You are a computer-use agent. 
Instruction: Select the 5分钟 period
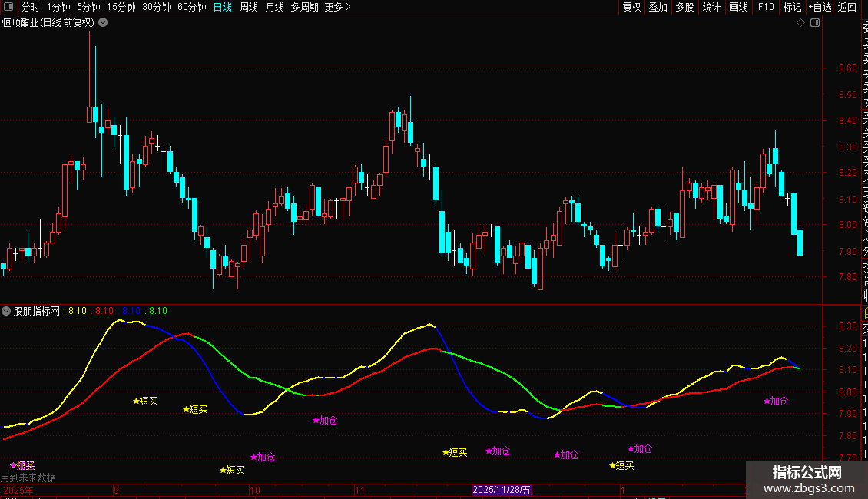[88, 7]
